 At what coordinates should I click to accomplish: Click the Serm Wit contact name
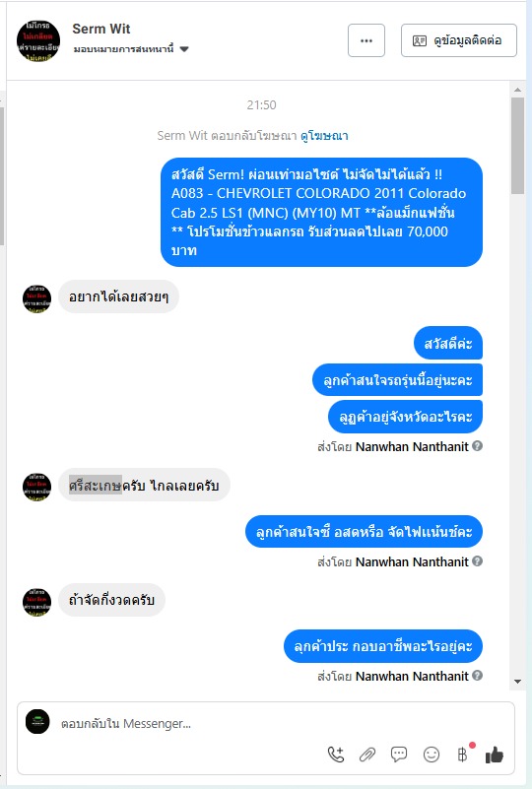[x=101, y=29]
